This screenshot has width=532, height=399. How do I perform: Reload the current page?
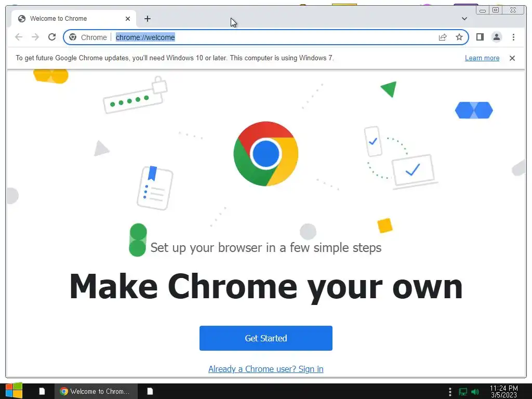point(52,37)
